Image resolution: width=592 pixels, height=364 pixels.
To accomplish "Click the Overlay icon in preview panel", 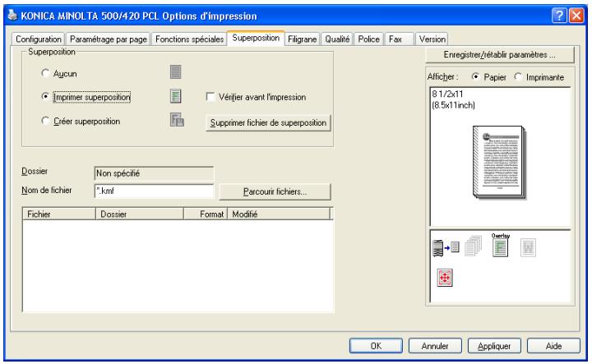I will [500, 245].
